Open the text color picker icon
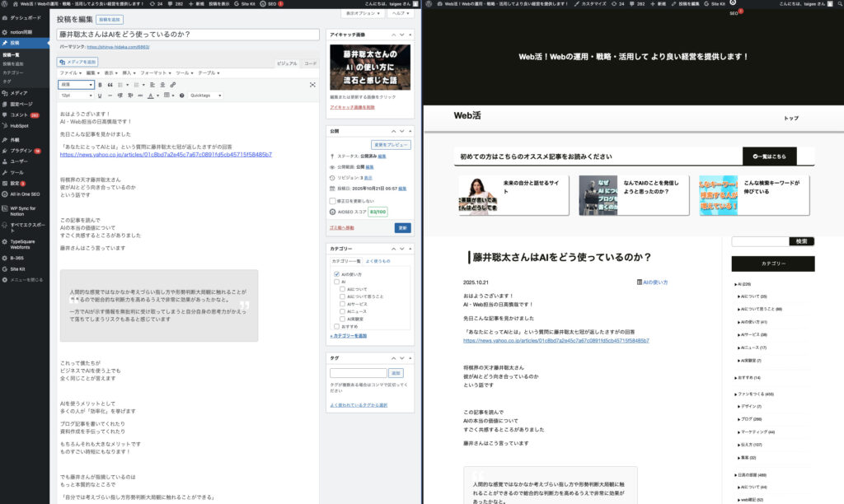 [x=151, y=96]
